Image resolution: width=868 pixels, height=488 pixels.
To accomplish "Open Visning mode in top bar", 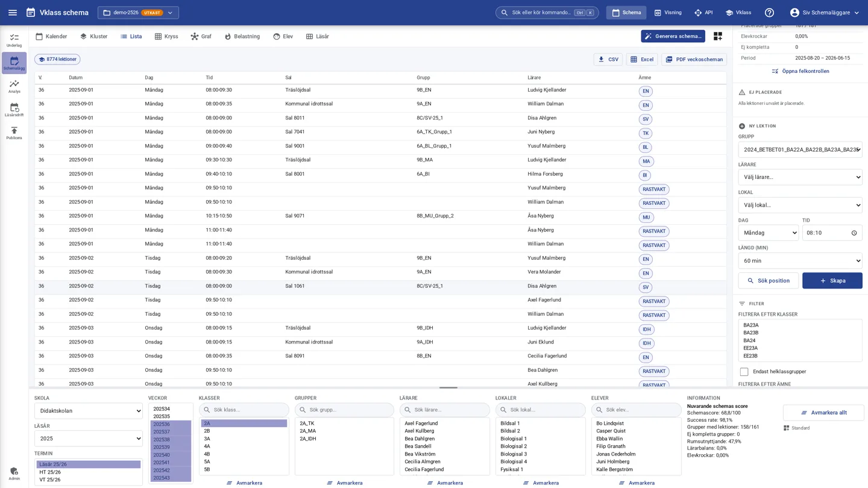I will coord(668,13).
